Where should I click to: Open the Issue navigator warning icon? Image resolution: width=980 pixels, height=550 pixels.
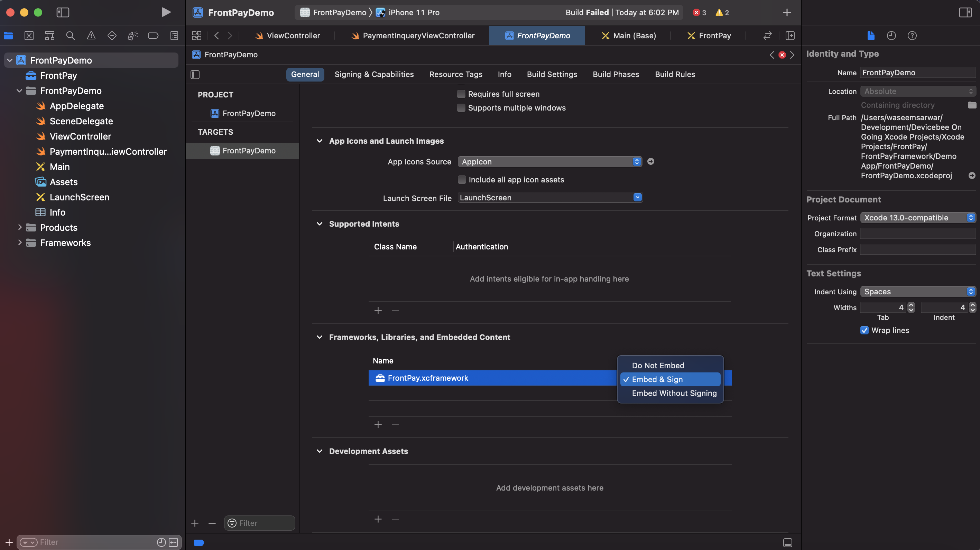[91, 36]
